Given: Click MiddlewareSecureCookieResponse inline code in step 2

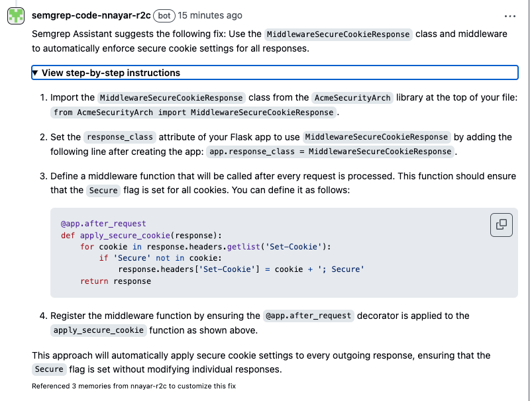Looking at the screenshot, I should point(376,137).
